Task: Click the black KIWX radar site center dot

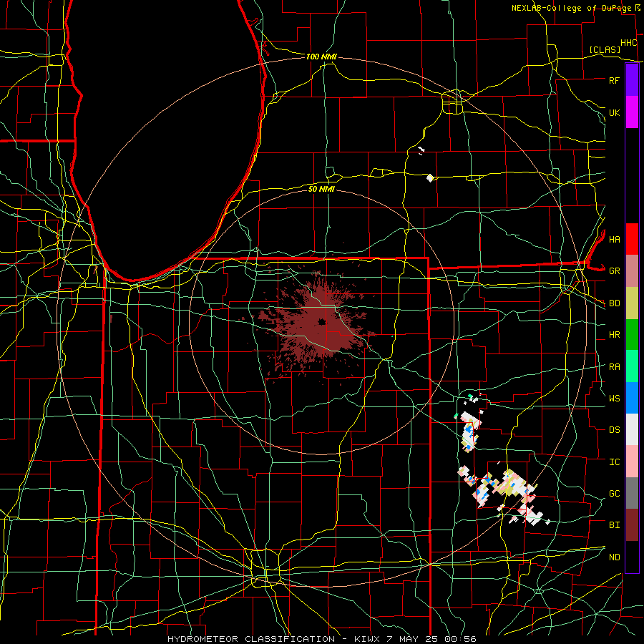Action: click(321, 321)
